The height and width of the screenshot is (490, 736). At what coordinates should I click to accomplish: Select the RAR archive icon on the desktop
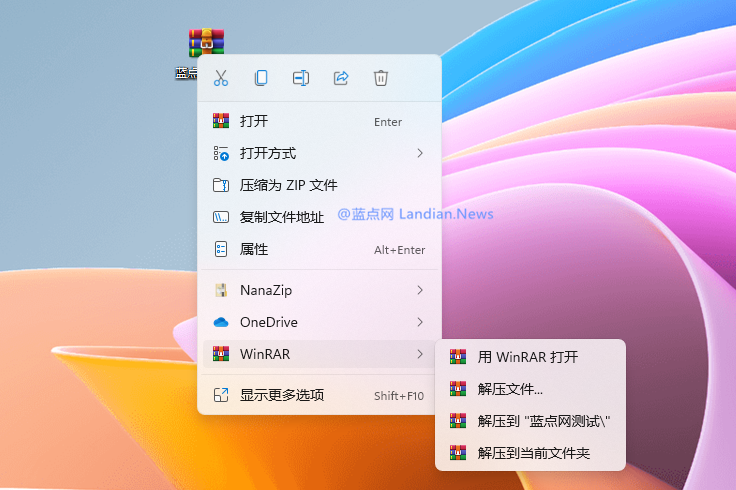click(x=206, y=44)
